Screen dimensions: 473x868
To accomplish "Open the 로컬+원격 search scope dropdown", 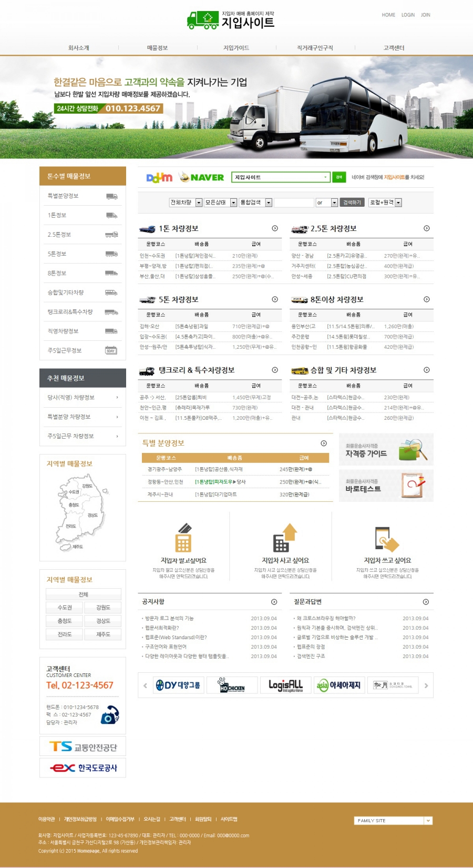I will point(385,203).
